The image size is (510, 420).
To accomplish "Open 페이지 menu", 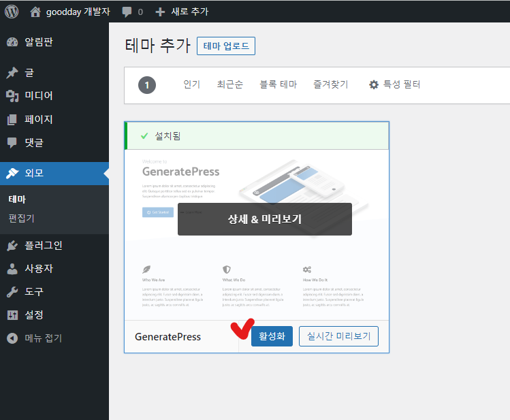I will pos(54,119).
